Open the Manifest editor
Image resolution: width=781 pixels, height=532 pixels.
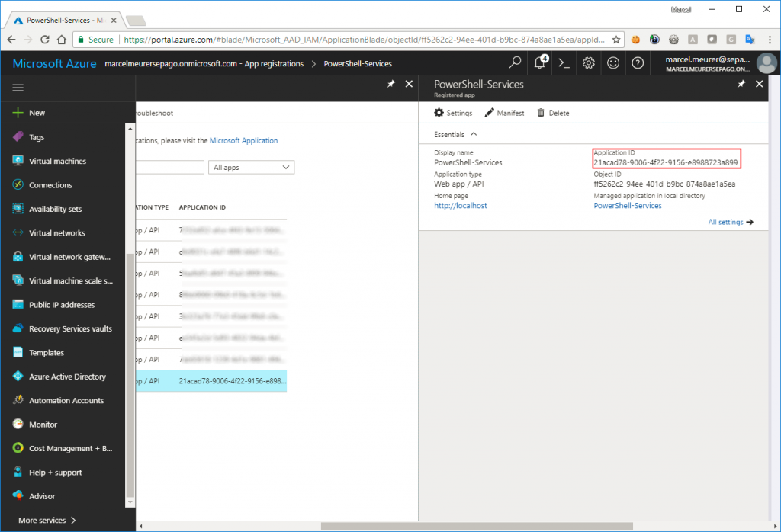click(x=505, y=113)
